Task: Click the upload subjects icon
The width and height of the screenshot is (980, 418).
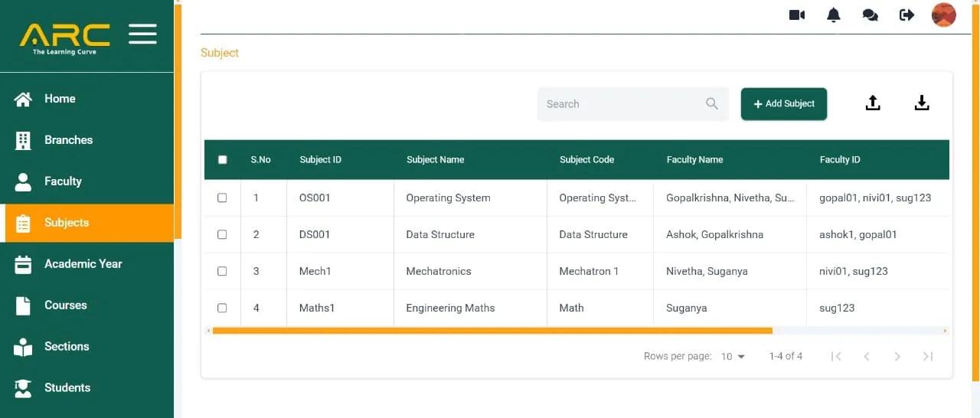Action: (x=873, y=103)
